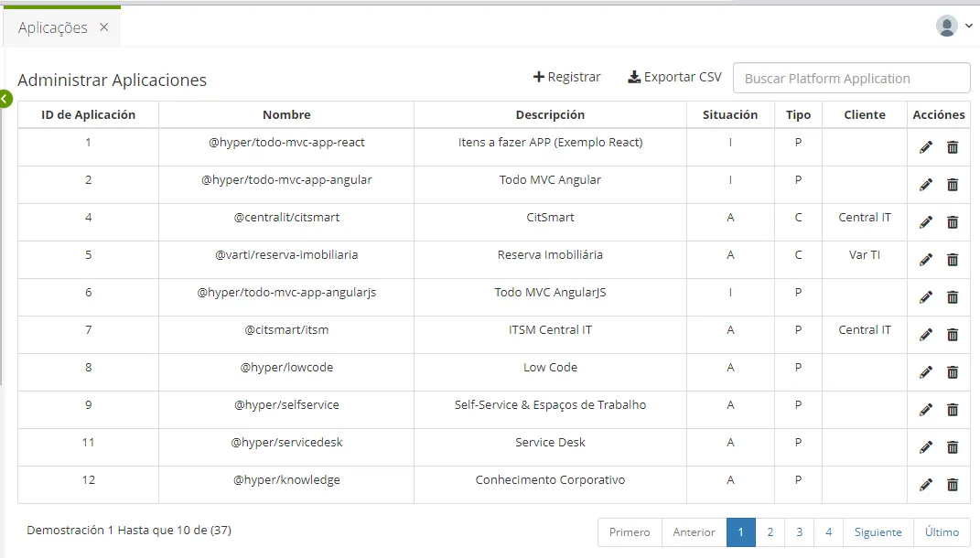Screen dimensions: 980x558
Task: Edit the @hyper/todo-mvc-app-angular row
Action: 926,185
